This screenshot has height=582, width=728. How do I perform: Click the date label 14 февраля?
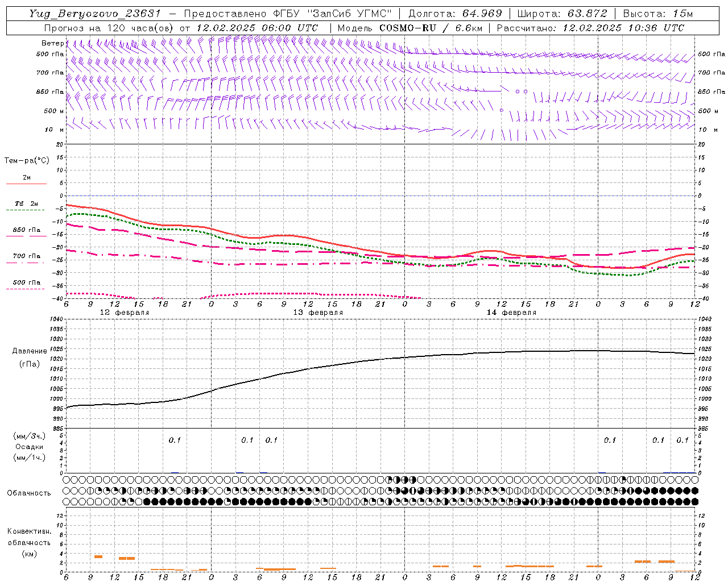coord(511,313)
